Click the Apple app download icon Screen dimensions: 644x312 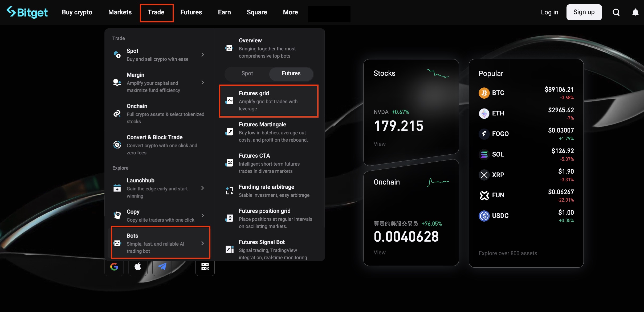(138, 266)
